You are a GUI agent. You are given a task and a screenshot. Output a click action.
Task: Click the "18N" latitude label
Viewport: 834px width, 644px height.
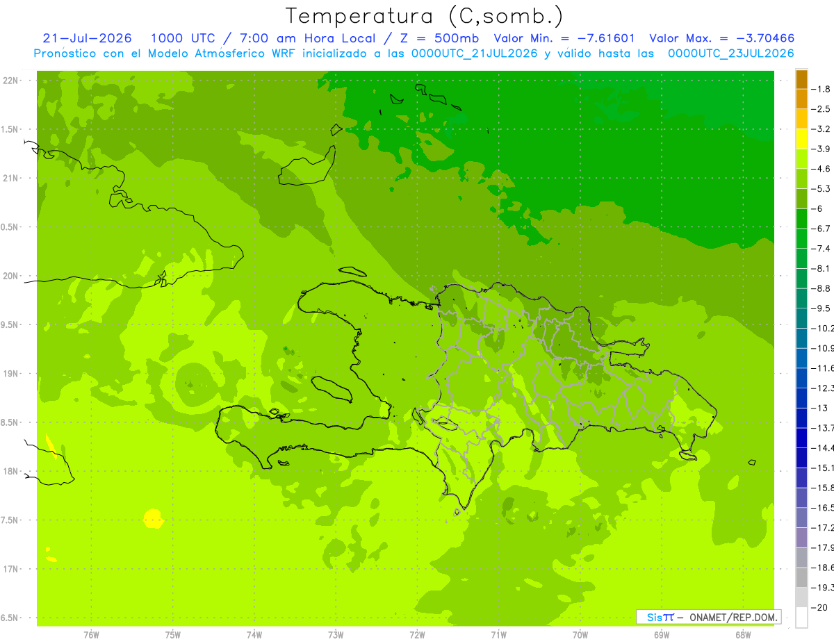pos(11,471)
